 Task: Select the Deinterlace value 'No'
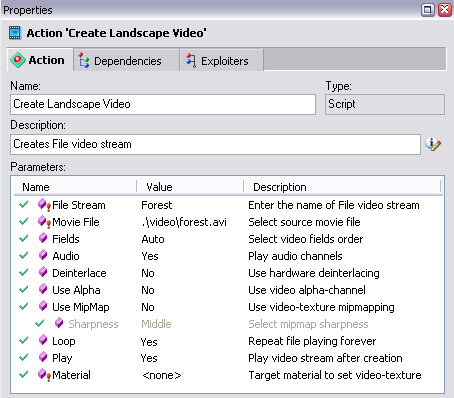148,273
